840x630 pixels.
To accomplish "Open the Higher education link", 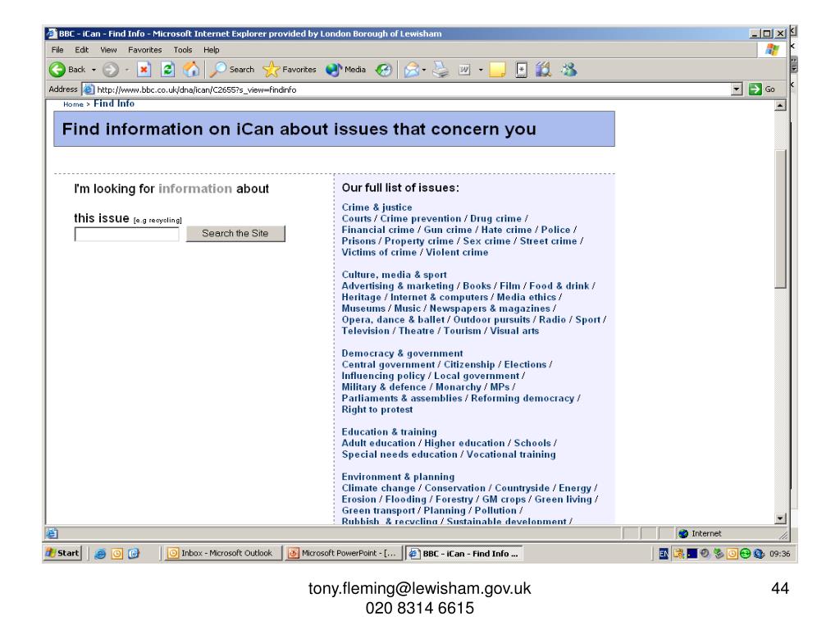I will [464, 443].
